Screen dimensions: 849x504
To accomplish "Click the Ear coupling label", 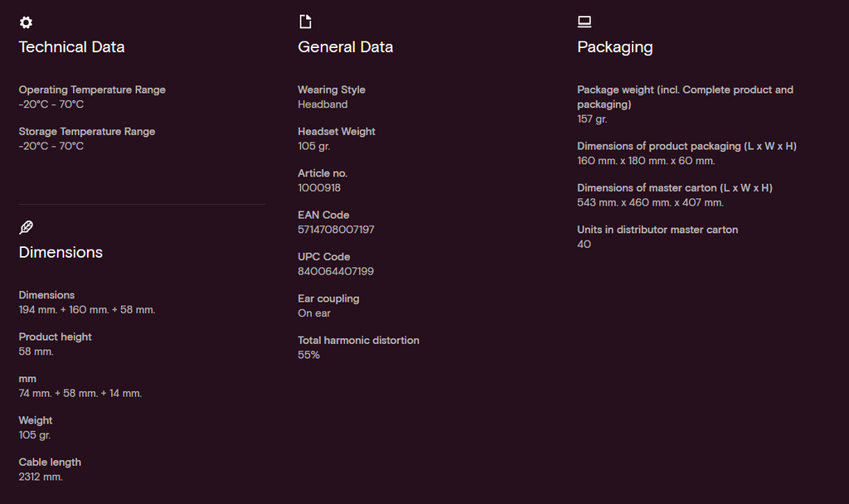I will pyautogui.click(x=328, y=298).
